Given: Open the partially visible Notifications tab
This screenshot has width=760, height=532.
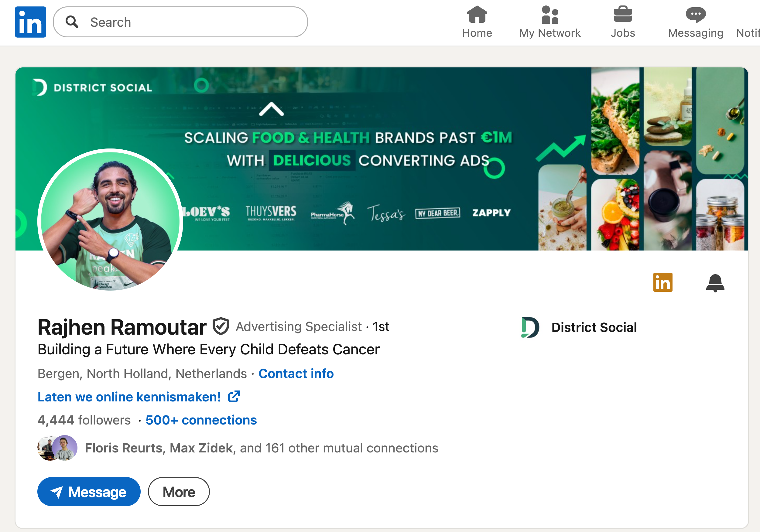Looking at the screenshot, I should click(x=748, y=22).
